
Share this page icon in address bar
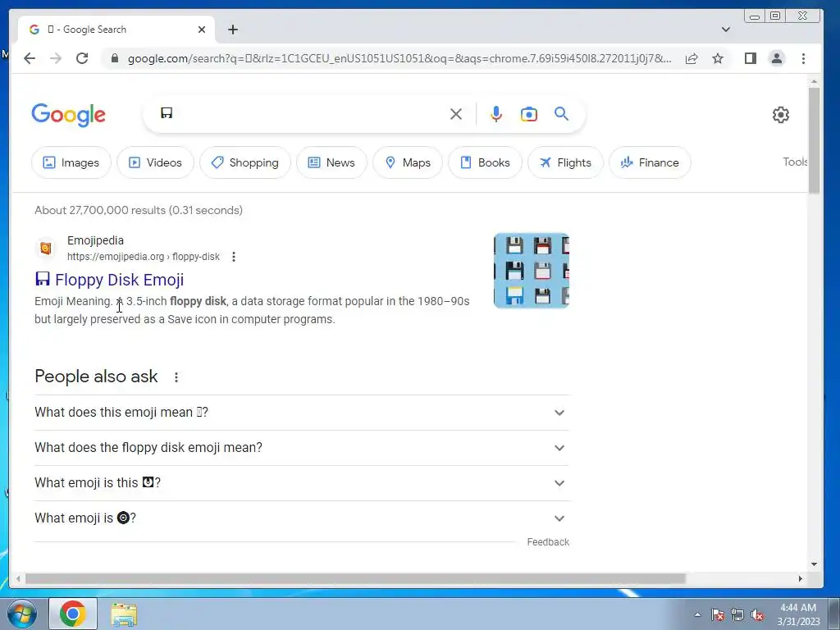tap(692, 58)
